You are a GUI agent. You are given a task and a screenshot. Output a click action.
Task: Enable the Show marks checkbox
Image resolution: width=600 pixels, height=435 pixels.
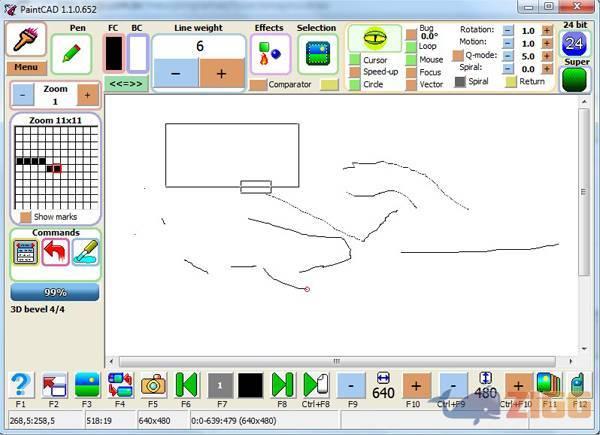[25, 217]
